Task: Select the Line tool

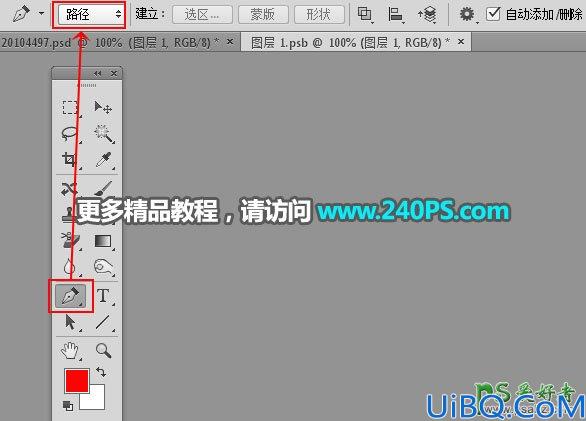Action: 103,322
